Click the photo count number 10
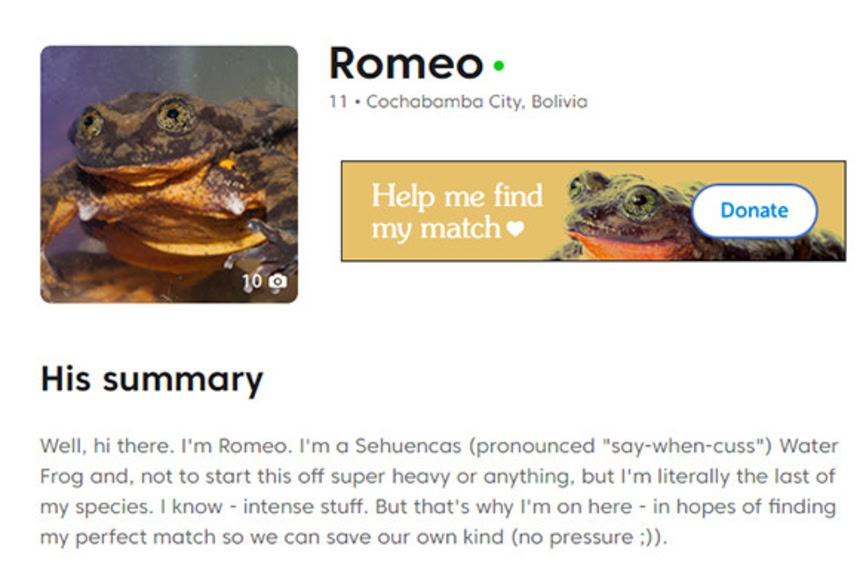Viewport: 860px width, 574px height. (x=252, y=282)
